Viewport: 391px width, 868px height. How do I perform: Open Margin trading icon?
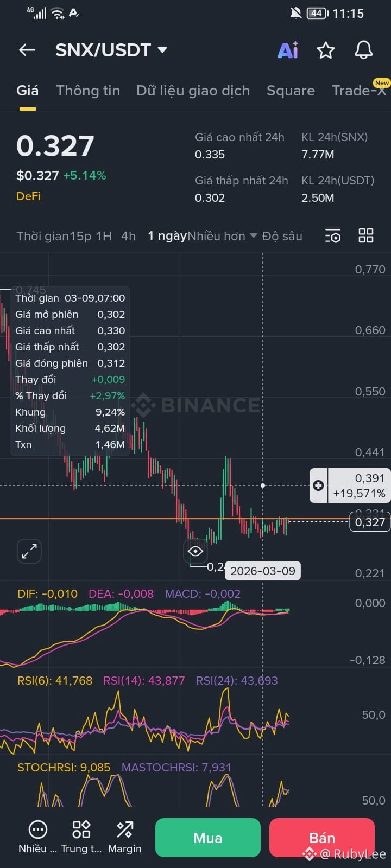point(124,837)
